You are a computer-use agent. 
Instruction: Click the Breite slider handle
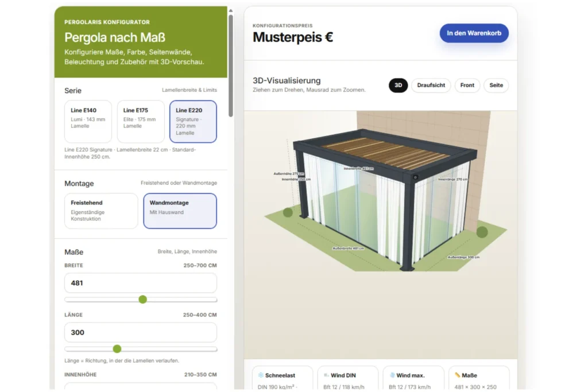142,300
